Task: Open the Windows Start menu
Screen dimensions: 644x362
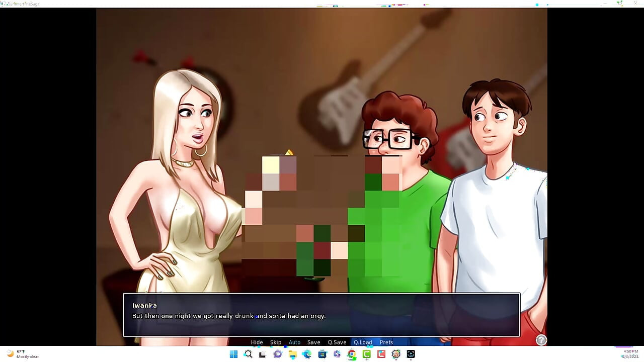Action: click(x=233, y=354)
